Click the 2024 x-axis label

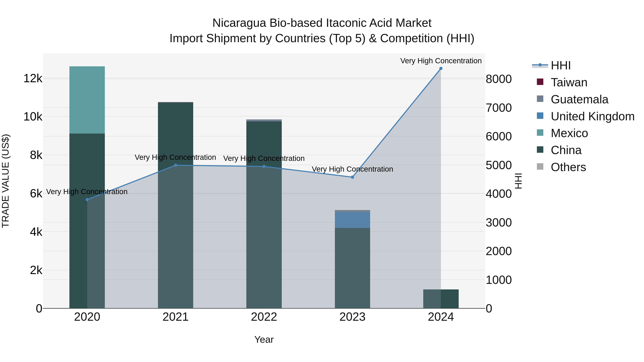441,317
